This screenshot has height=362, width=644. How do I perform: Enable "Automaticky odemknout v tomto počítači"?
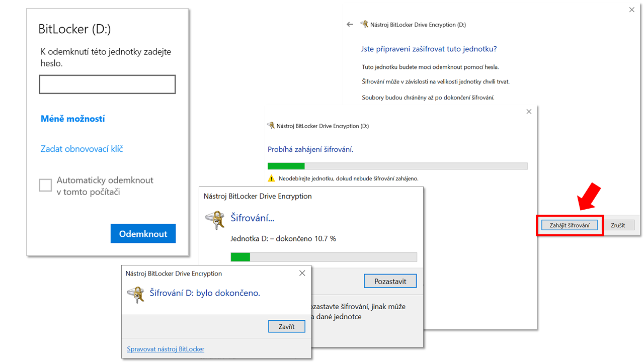point(45,185)
